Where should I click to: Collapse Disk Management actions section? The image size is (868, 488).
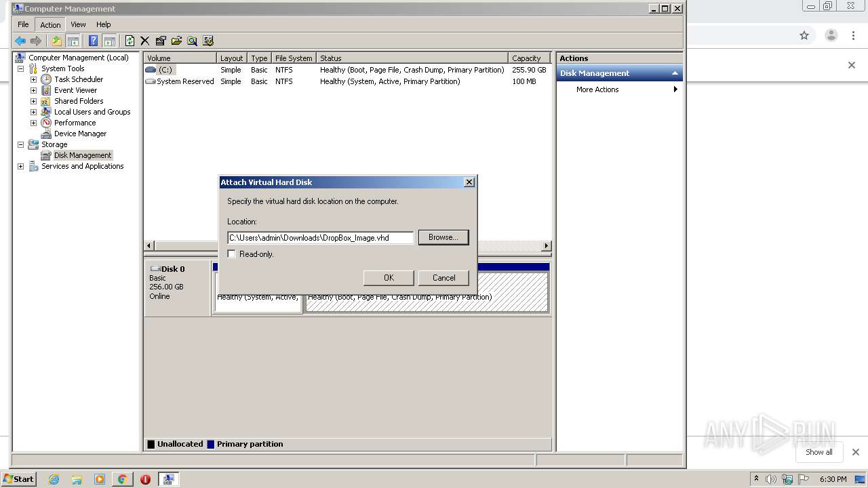[675, 73]
